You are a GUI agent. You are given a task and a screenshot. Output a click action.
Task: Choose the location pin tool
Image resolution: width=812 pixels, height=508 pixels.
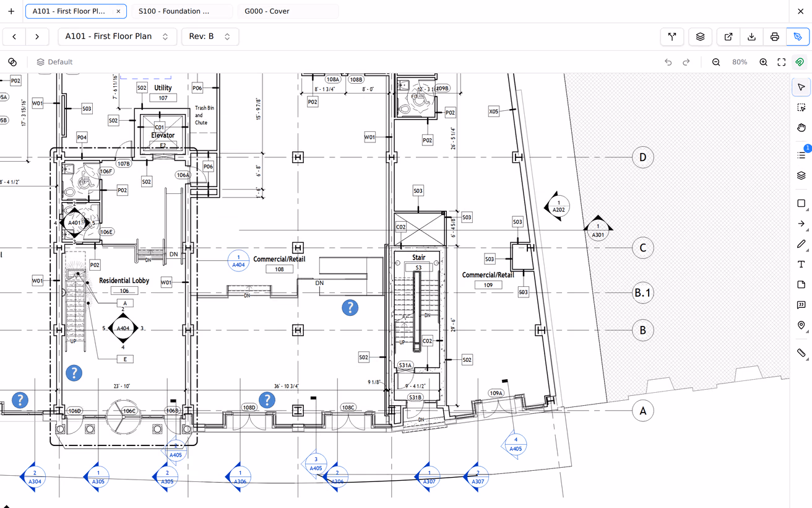coord(801,325)
